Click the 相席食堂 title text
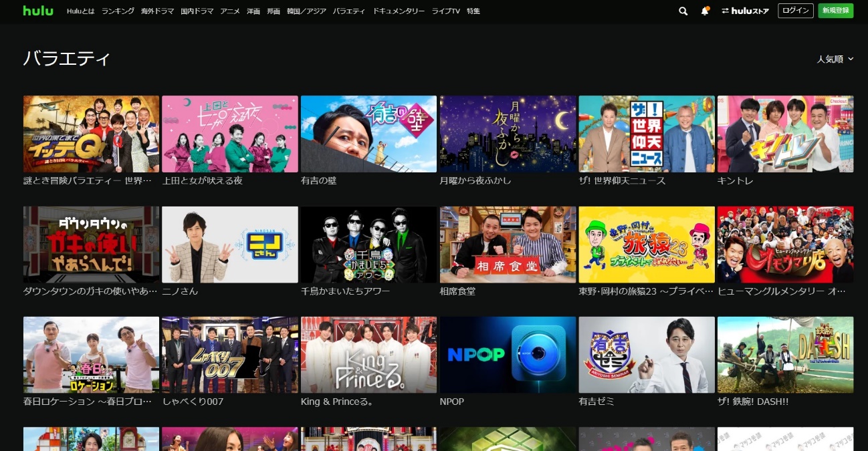This screenshot has height=451, width=868. (x=457, y=291)
